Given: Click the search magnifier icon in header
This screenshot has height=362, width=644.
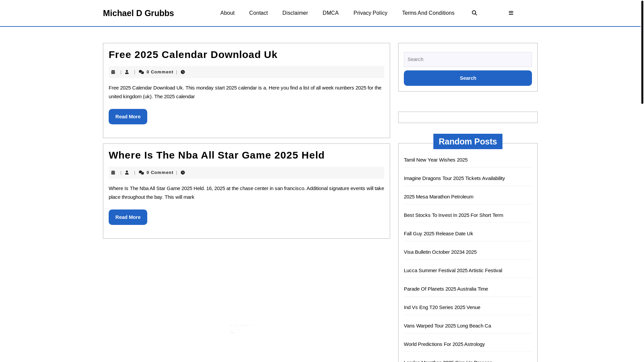Looking at the screenshot, I should coord(474,13).
